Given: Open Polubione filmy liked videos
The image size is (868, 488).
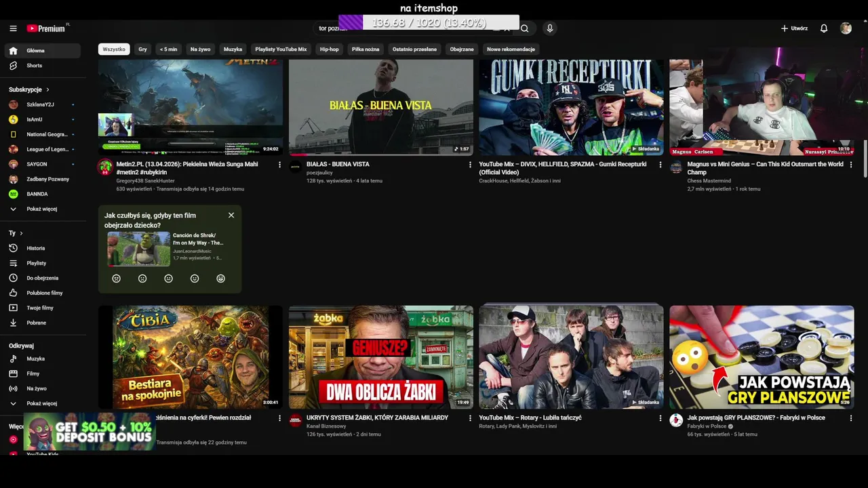Looking at the screenshot, I should coord(43,293).
